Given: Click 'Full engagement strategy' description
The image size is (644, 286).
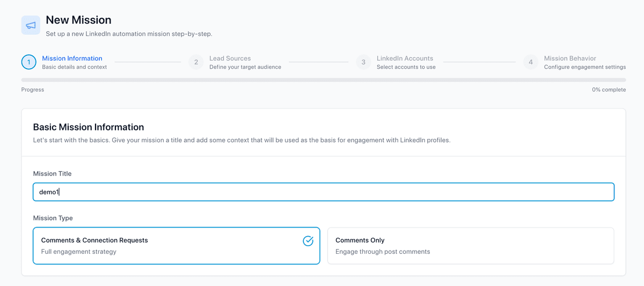Looking at the screenshot, I should (x=79, y=251).
